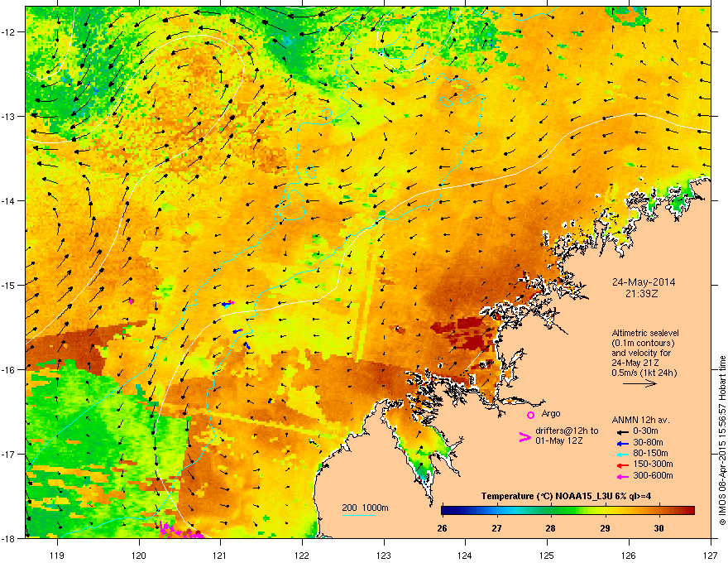This screenshot has height=563, width=728.
Task: Click the 30-80m depth label
Action: 648,442
